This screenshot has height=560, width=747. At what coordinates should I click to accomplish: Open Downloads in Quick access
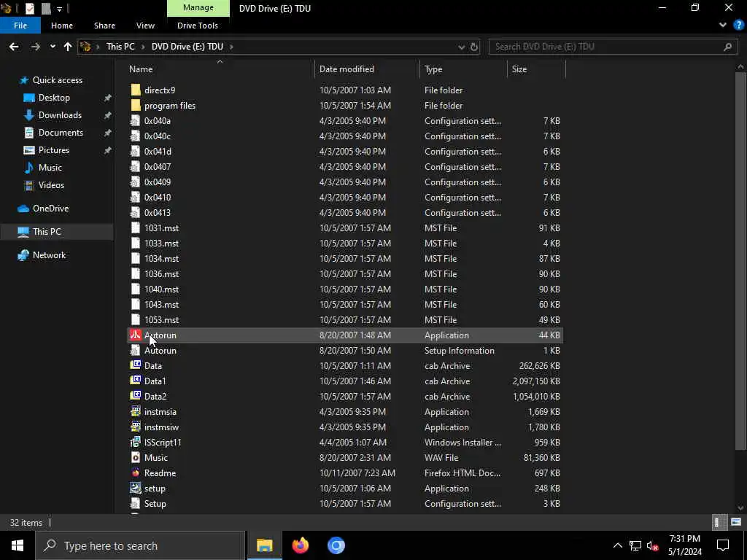60,114
